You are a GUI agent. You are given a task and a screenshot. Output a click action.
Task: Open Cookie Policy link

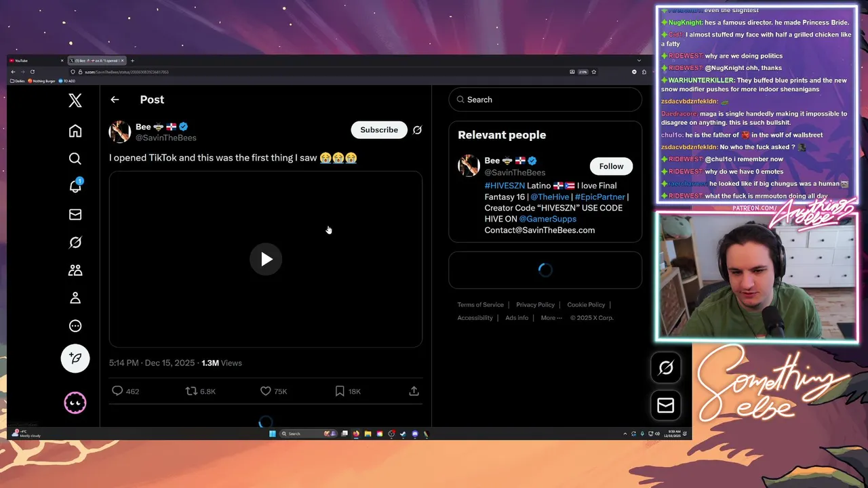click(x=586, y=305)
